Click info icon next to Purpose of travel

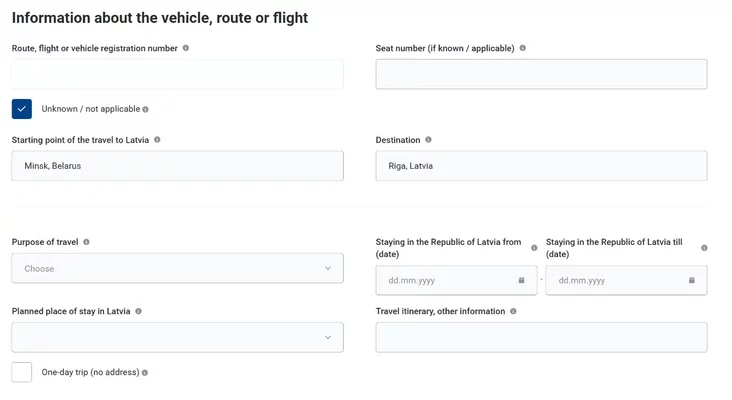[x=86, y=242]
